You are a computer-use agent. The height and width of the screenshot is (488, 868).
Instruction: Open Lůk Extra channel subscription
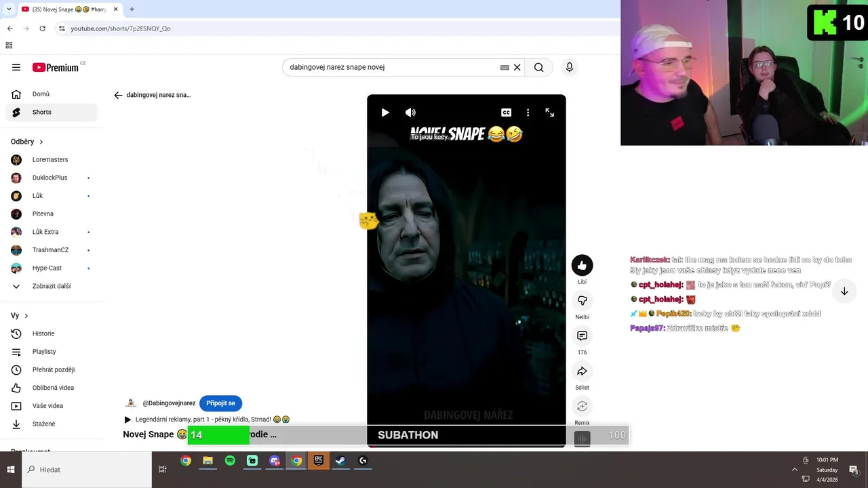(x=52, y=232)
